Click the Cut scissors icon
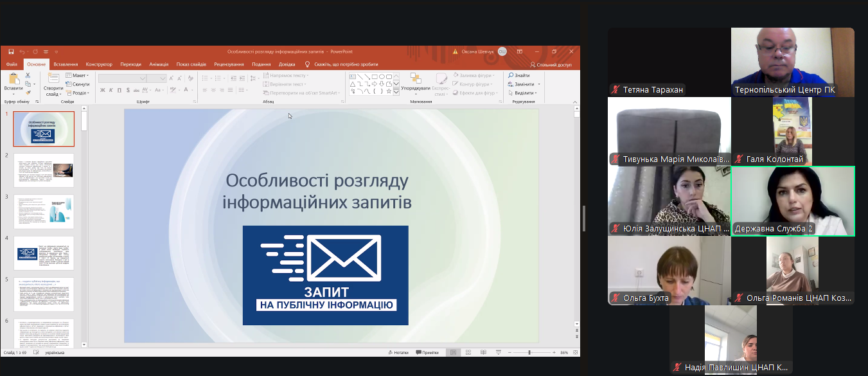Screen dimensions: 868x376 coord(28,75)
